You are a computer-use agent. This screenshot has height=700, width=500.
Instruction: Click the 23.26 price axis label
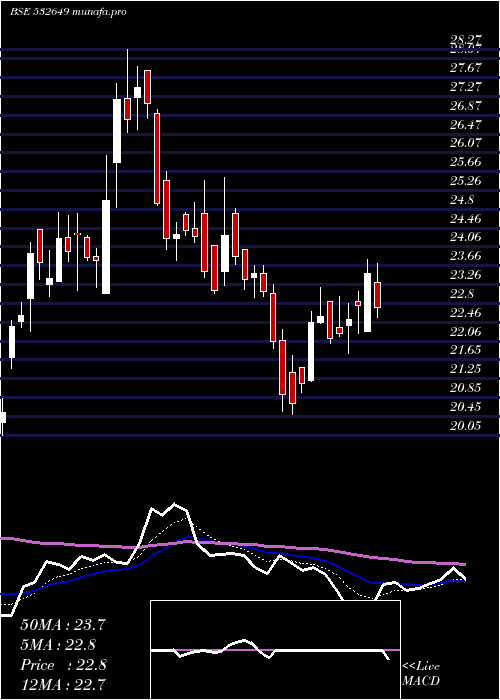(466, 275)
